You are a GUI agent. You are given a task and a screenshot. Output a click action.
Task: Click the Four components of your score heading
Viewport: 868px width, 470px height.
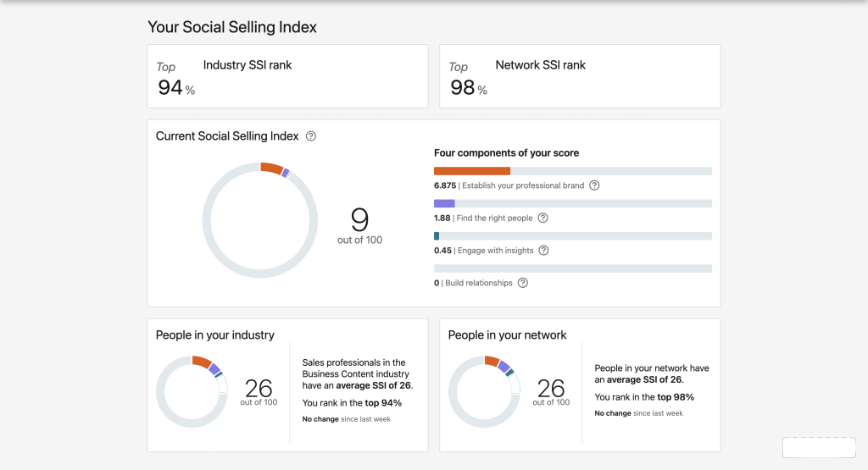506,153
